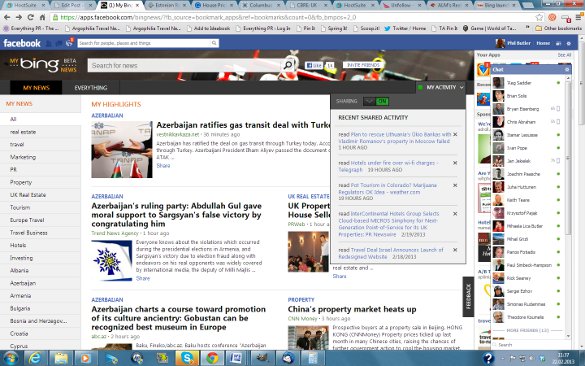The image size is (585, 366).
Task: Open chat with Chris Abraham
Action: pos(527,122)
